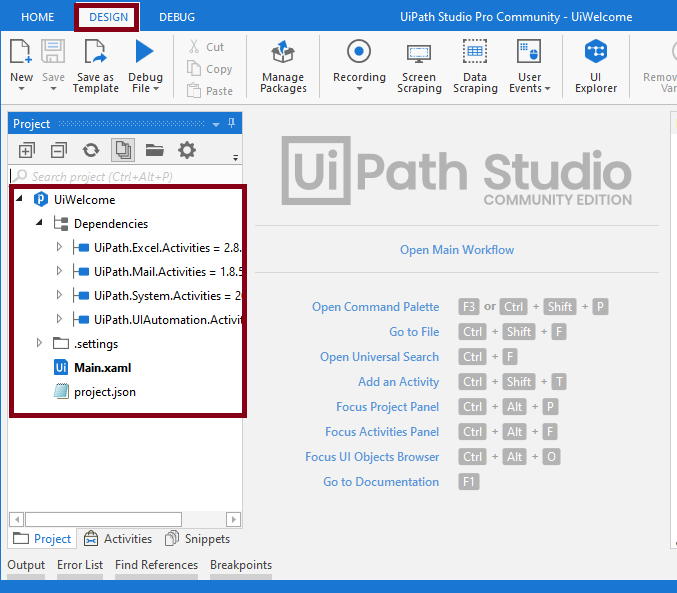Expand UiPath.UIAutomation.Activities dependency
The height and width of the screenshot is (593, 677).
60,319
